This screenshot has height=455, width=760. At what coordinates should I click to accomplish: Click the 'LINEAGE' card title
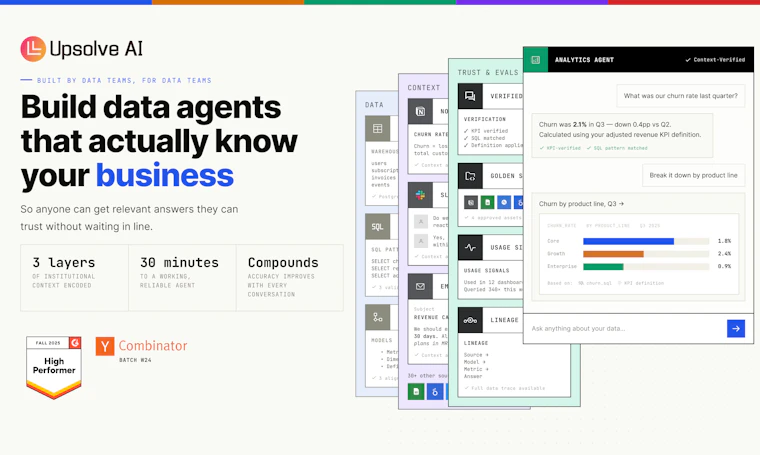pyautogui.click(x=504, y=320)
